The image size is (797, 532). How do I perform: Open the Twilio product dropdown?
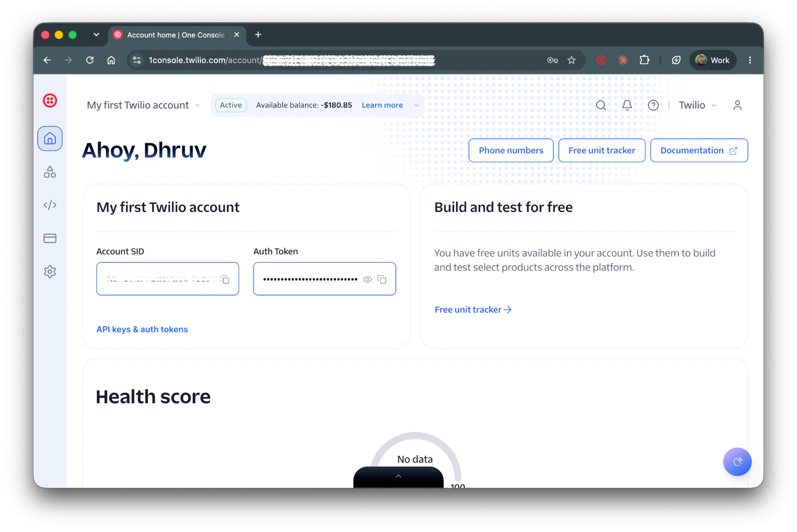tap(697, 105)
